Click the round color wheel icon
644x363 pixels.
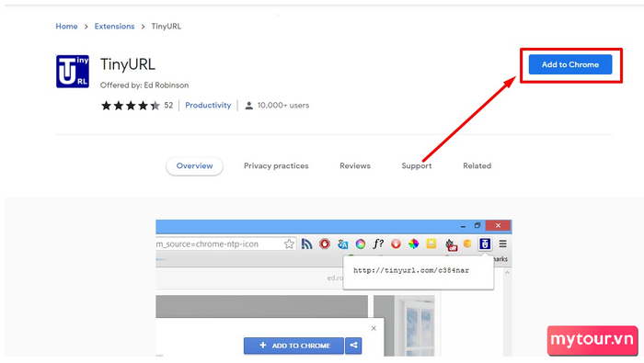point(361,244)
